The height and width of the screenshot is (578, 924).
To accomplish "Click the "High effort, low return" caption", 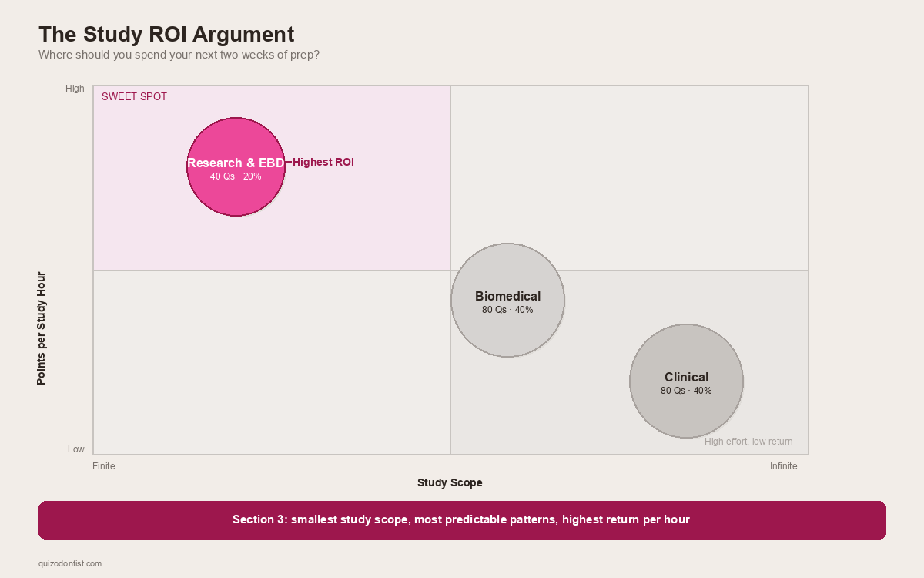I will coord(748,442).
